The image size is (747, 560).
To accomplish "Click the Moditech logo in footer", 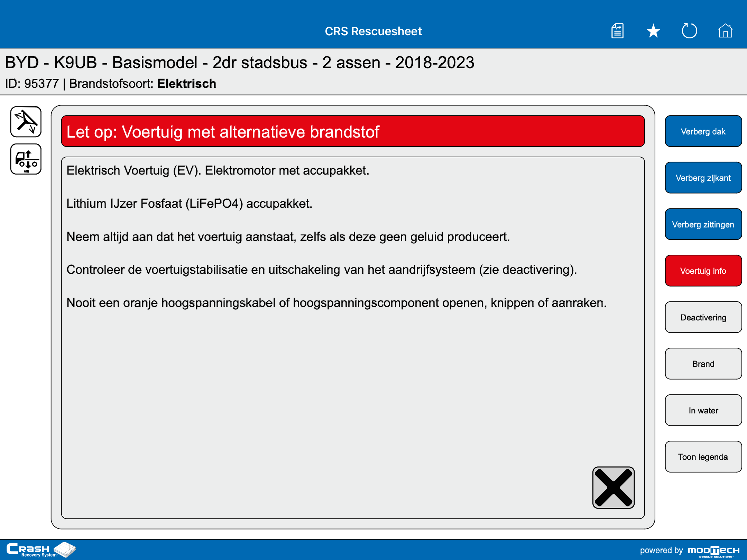I will pyautogui.click(x=714, y=551).
